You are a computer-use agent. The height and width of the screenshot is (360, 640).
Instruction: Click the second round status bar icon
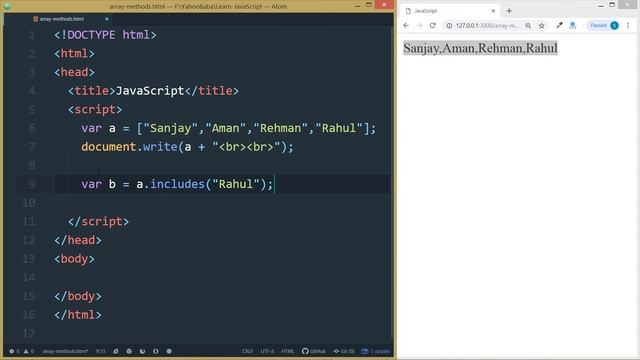coord(129,351)
